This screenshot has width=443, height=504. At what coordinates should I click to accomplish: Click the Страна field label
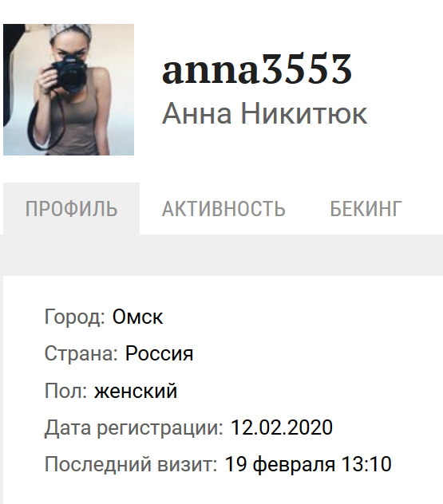coord(81,353)
